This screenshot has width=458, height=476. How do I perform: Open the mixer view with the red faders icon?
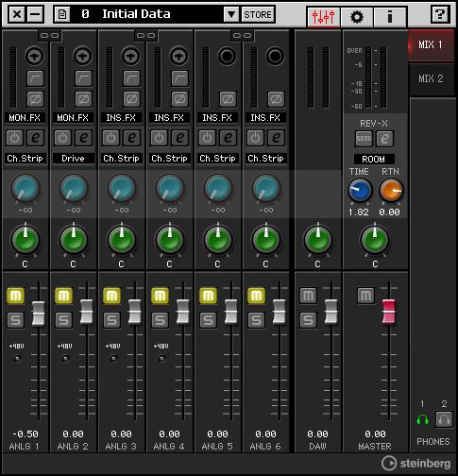(324, 16)
